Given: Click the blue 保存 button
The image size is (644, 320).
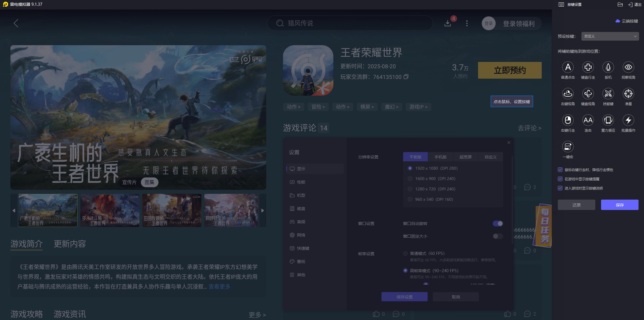Looking at the screenshot, I should (620, 205).
